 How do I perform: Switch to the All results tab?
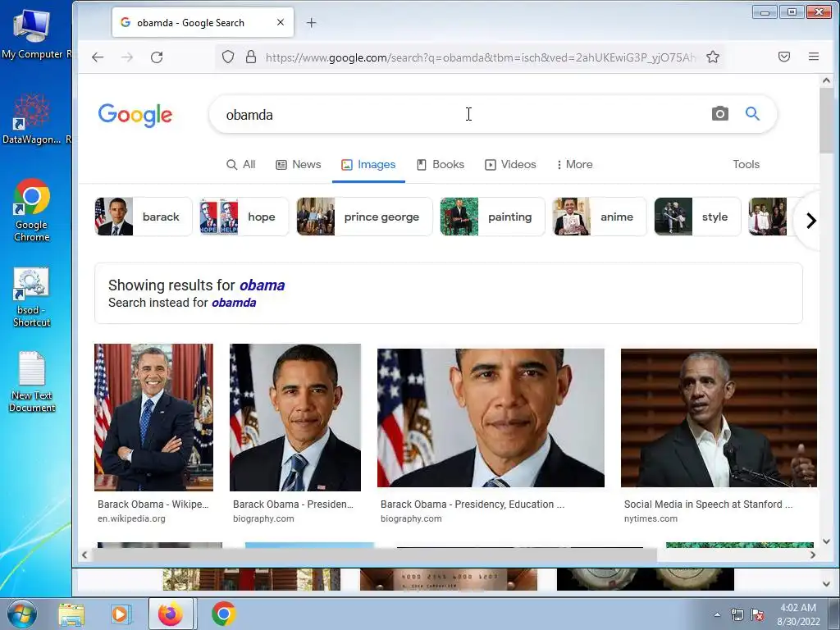(x=240, y=164)
